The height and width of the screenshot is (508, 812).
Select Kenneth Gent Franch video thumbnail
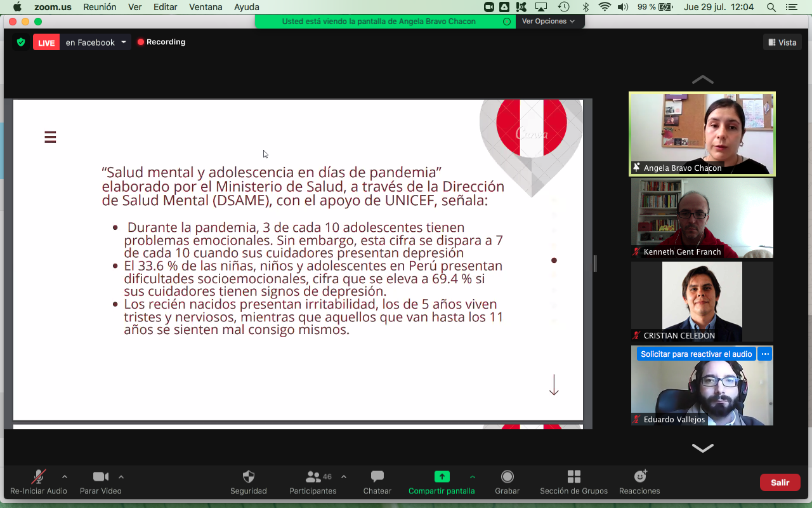(x=702, y=217)
